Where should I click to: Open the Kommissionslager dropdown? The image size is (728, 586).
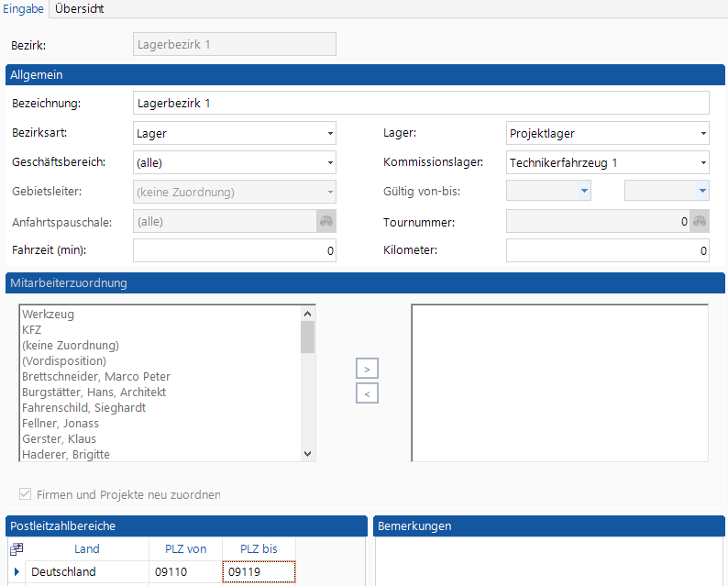(x=702, y=163)
